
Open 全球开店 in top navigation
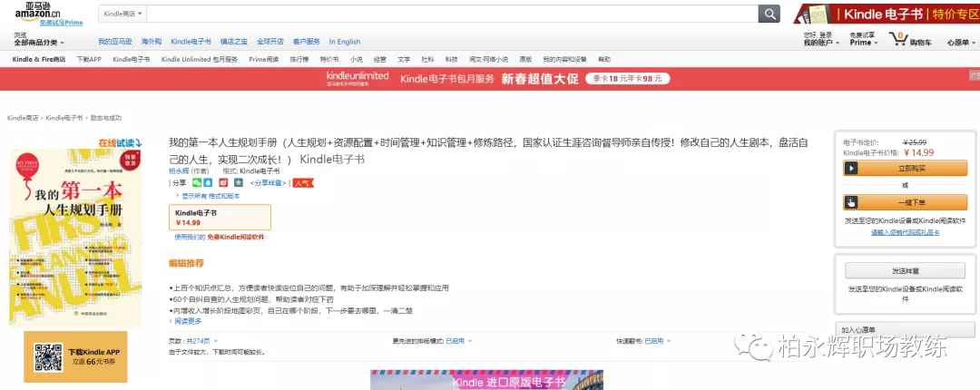[x=270, y=41]
